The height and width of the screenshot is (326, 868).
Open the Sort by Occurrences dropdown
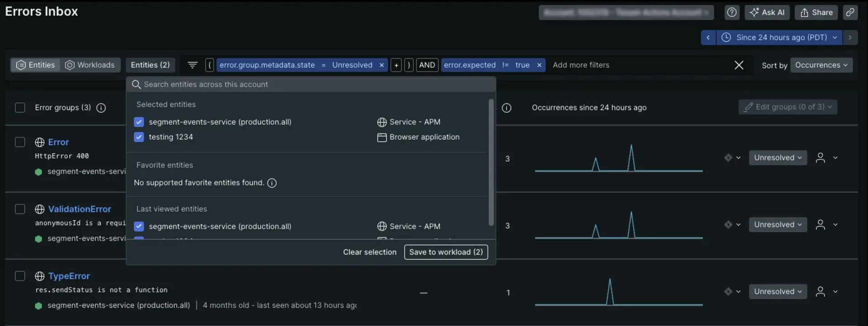tap(821, 65)
